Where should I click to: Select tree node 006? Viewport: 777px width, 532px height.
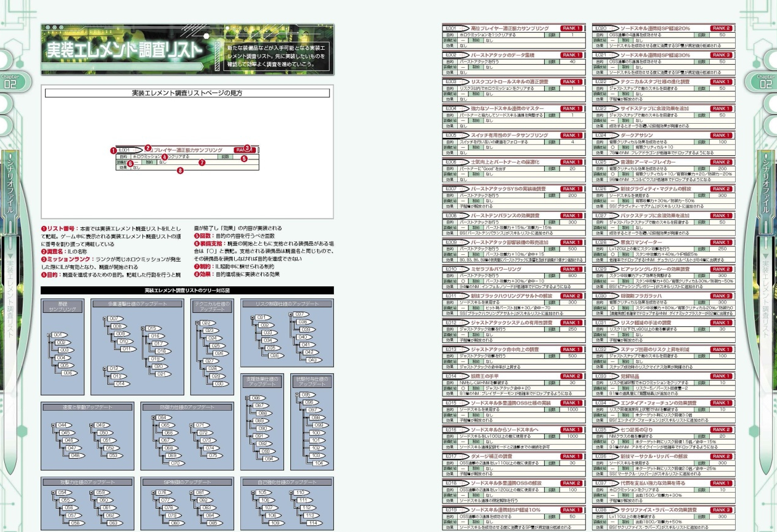70,373
